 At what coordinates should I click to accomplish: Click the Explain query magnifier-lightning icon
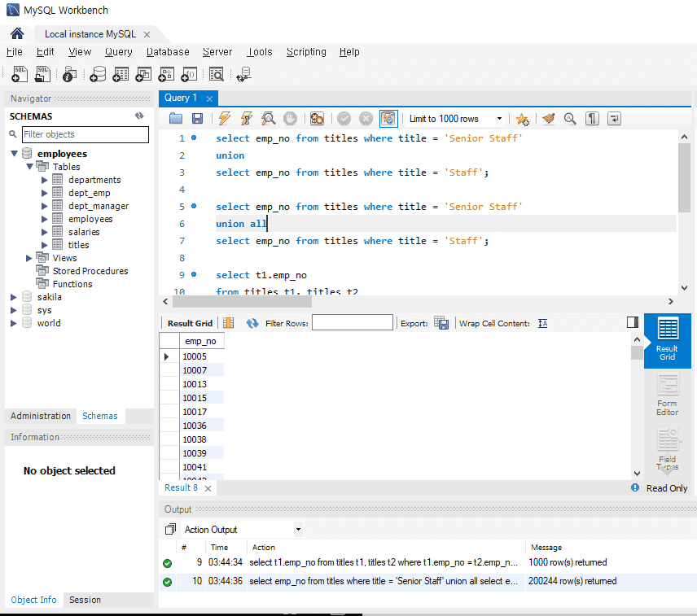[x=268, y=119]
